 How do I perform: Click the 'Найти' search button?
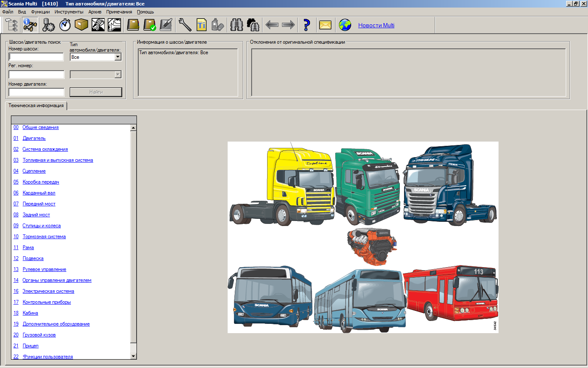pyautogui.click(x=96, y=92)
